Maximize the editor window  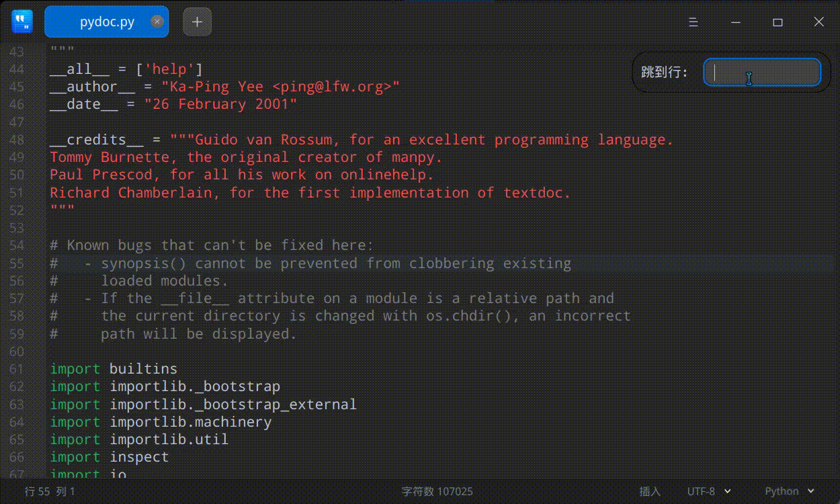click(x=778, y=22)
